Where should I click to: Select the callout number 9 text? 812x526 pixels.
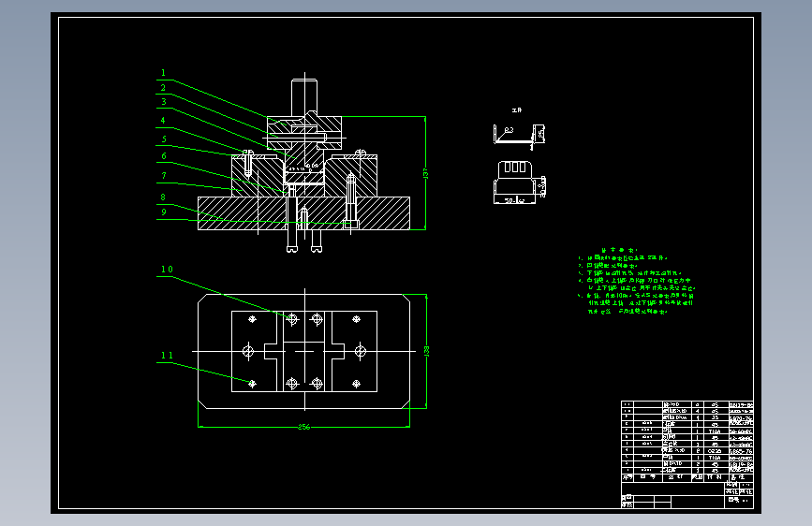(x=164, y=212)
